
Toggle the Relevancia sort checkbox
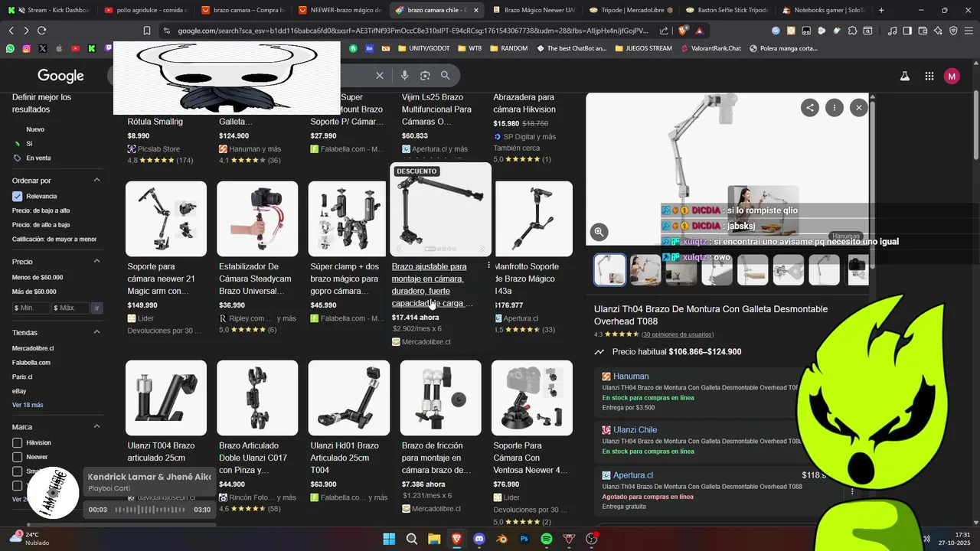pyautogui.click(x=17, y=196)
